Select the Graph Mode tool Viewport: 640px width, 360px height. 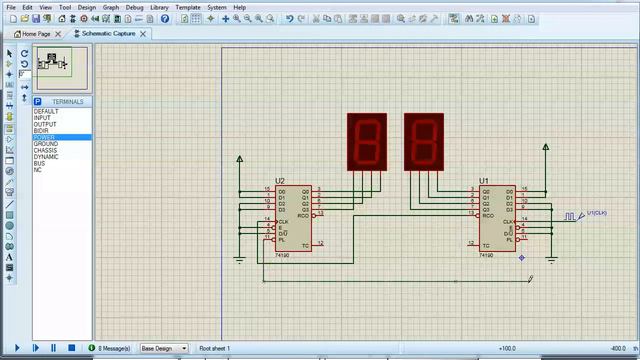[x=9, y=150]
